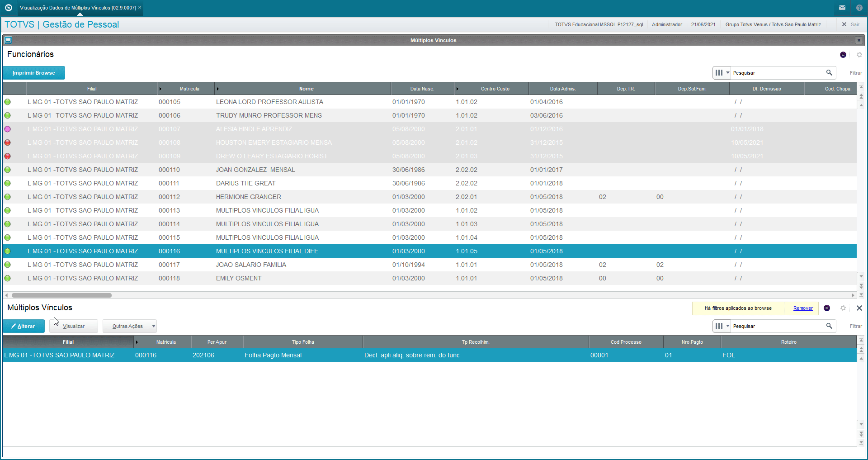Click green status icon for LEONA LORD row
868x460 pixels.
tap(8, 102)
